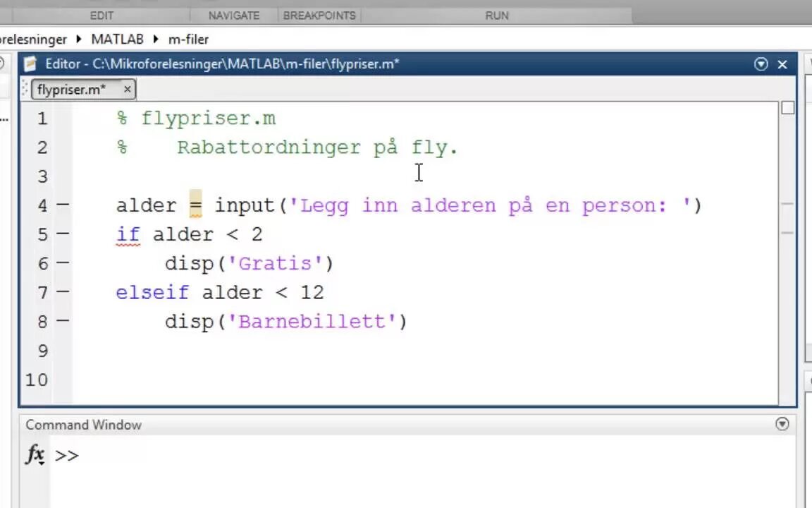Click the lower warning marker in right message bar
The image size is (812, 508).
tap(787, 233)
